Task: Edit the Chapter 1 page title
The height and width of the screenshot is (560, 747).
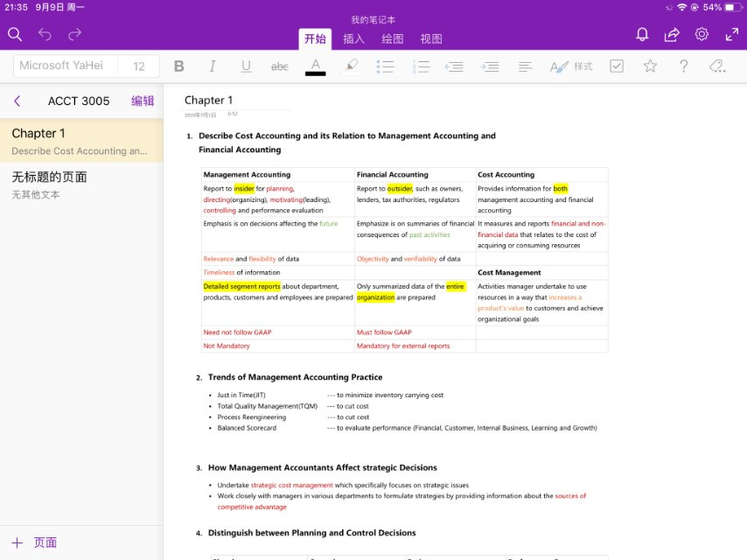Action: [209, 100]
